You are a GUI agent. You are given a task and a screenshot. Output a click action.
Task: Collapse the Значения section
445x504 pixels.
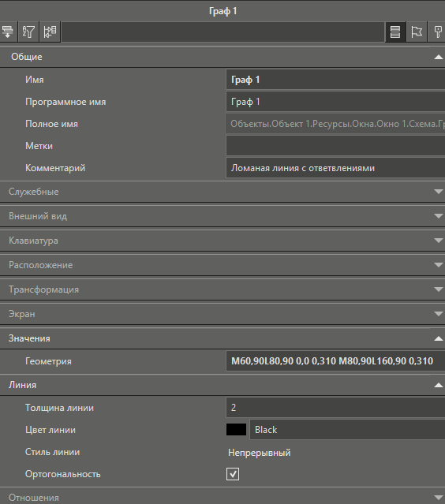(x=438, y=338)
